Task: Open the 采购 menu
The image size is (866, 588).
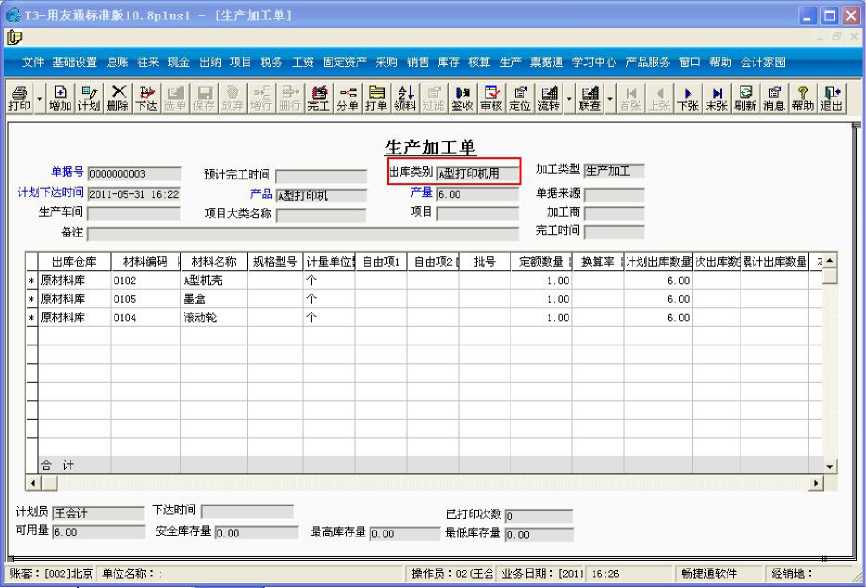Action: click(x=387, y=62)
